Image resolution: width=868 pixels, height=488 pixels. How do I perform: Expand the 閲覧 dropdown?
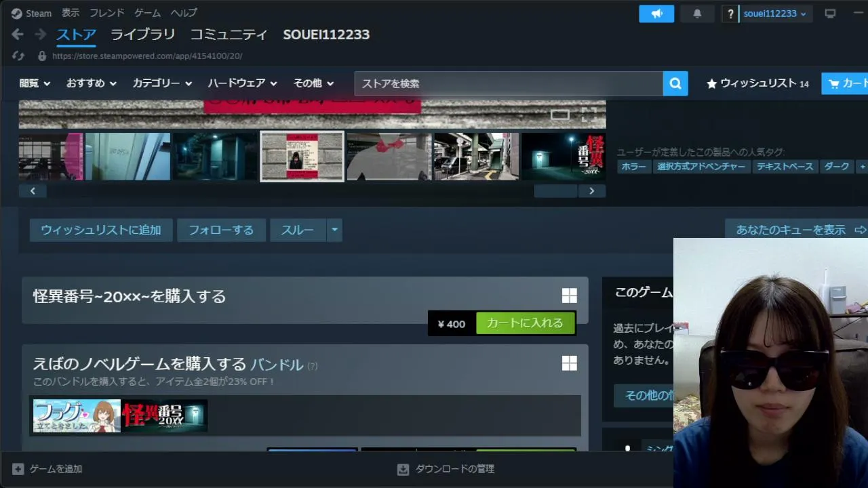(x=35, y=83)
